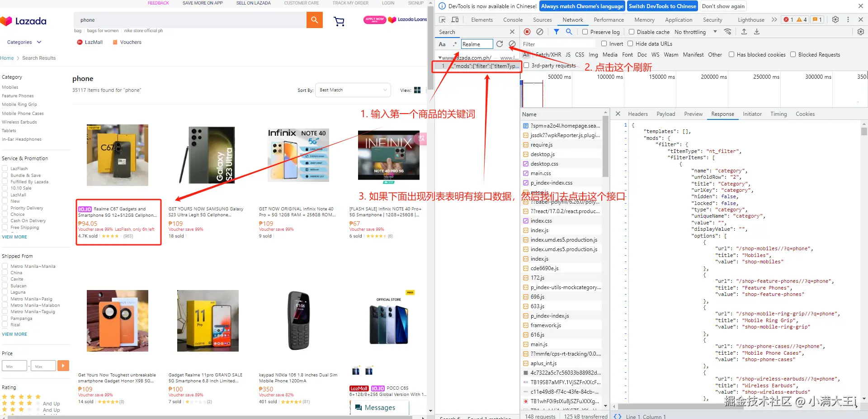Open the Payload tab of the request
This screenshot has width=868, height=419.
click(666, 114)
